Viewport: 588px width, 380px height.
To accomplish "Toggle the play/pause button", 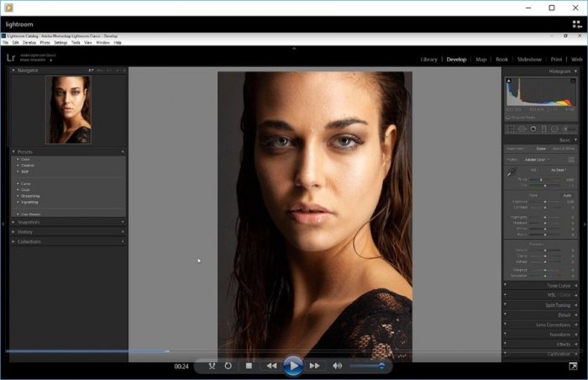I will (292, 366).
